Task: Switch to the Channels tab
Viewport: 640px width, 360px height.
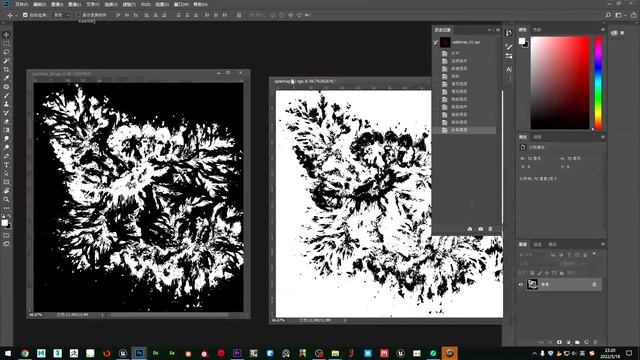Action: [538, 244]
